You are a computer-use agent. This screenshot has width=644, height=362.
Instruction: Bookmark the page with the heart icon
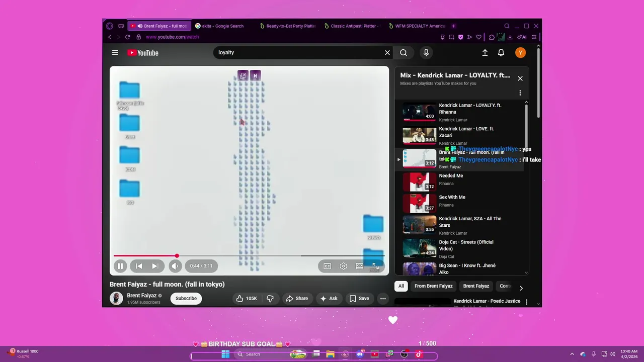[478, 37]
